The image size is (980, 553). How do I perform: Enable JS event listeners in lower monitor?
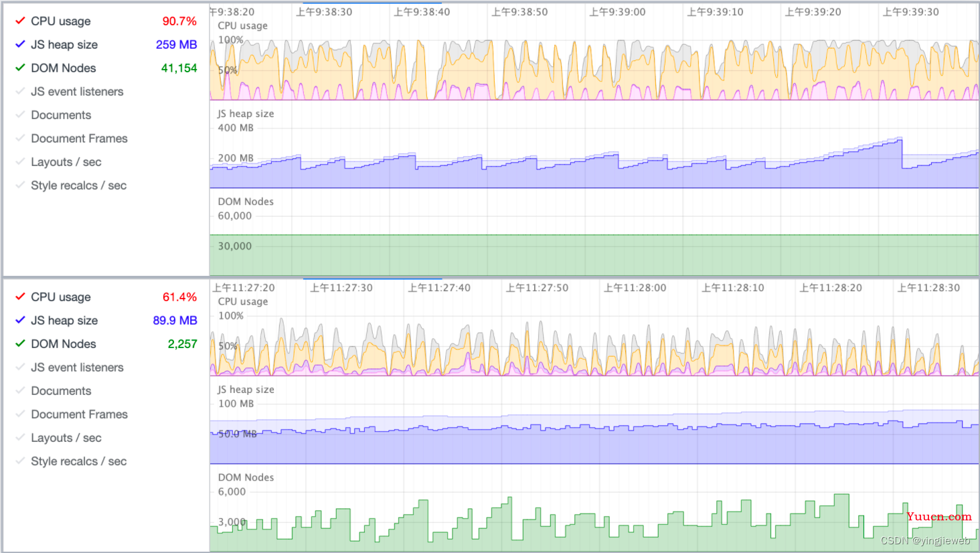coord(20,367)
